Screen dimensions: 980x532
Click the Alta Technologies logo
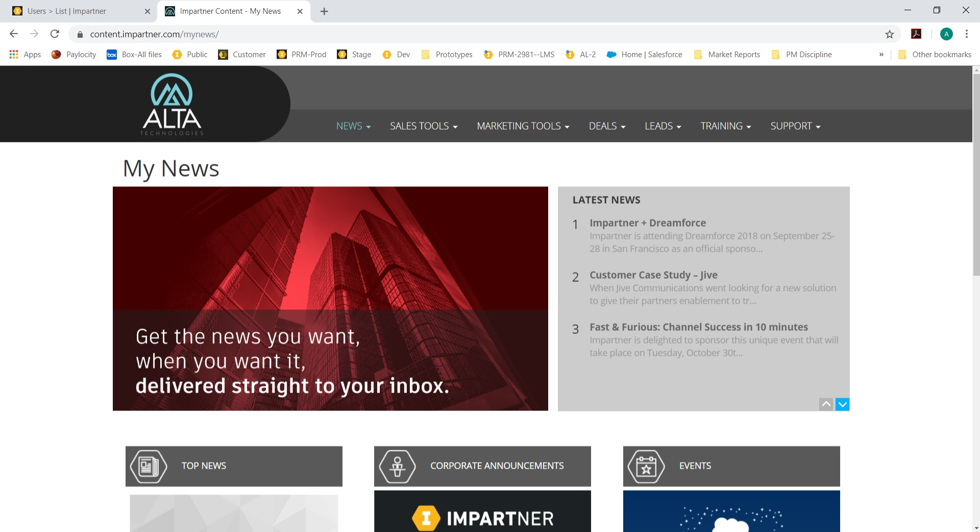pos(172,104)
